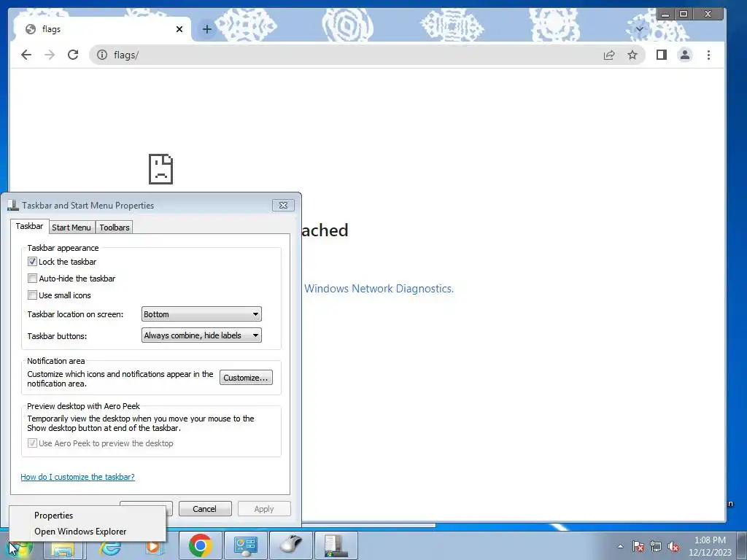The image size is (747, 560).
Task: Click the network tray icon
Action: point(656,546)
